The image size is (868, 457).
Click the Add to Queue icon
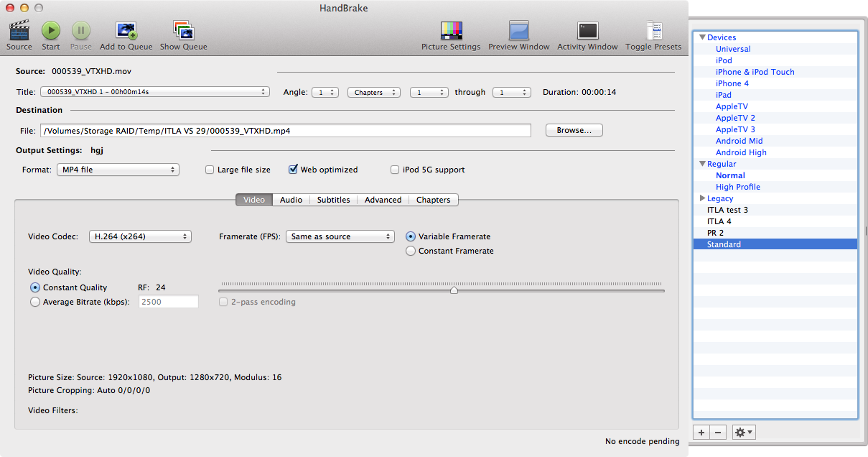point(126,30)
